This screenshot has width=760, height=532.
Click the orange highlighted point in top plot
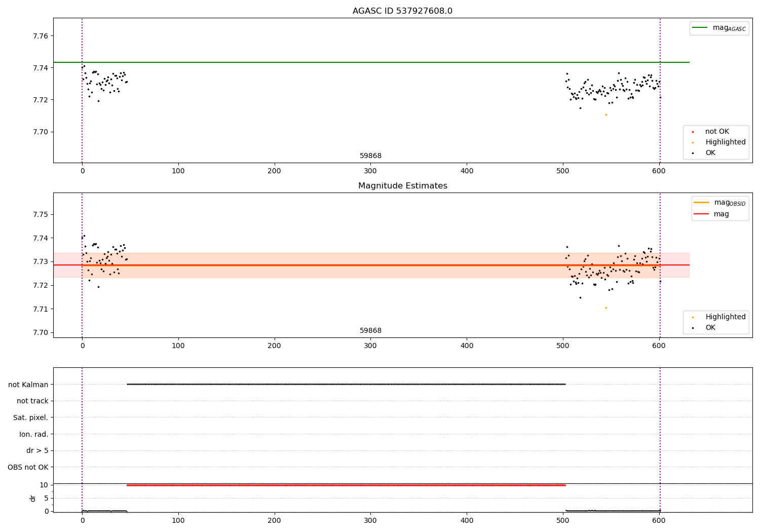point(606,115)
